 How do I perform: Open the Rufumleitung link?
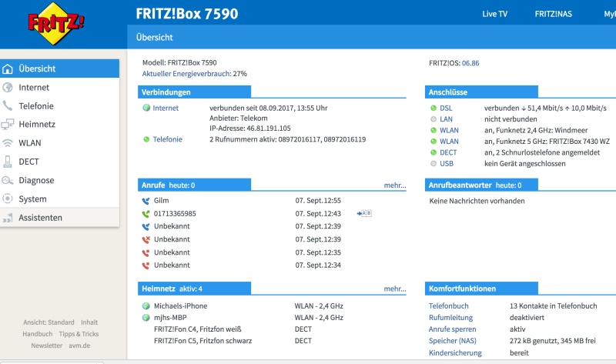coord(450,318)
